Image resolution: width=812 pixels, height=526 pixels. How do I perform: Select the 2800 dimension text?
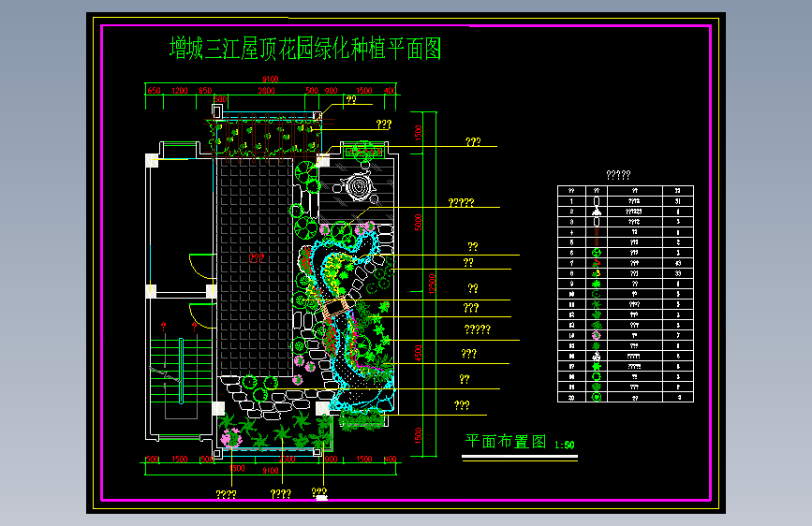pyautogui.click(x=266, y=91)
